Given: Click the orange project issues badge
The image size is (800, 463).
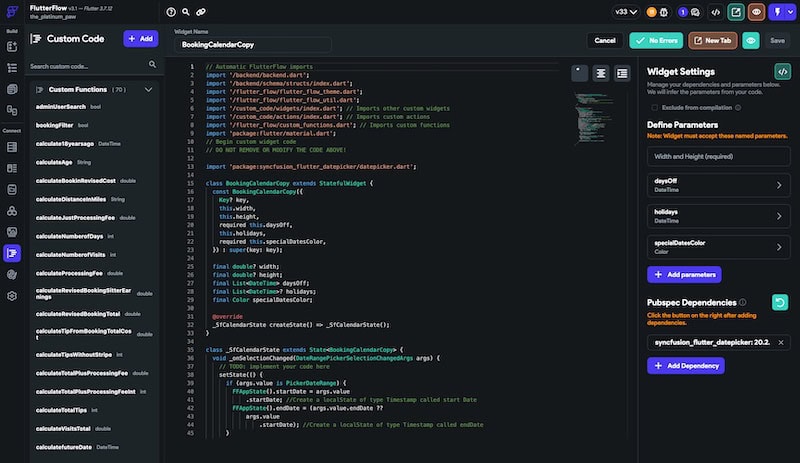Looking at the screenshot, I should tap(652, 12).
